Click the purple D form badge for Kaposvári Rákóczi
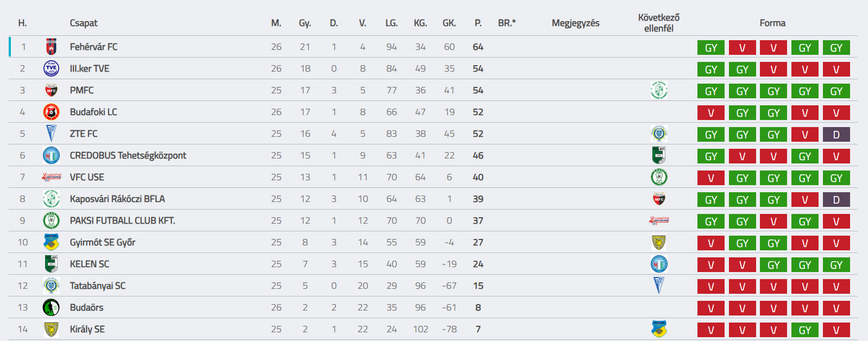The image size is (868, 341). 836,200
